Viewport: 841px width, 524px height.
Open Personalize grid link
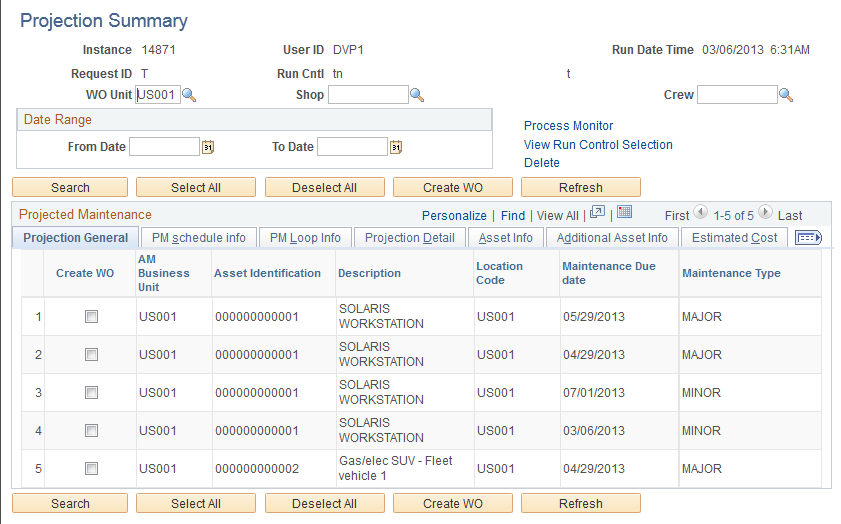[x=454, y=216]
